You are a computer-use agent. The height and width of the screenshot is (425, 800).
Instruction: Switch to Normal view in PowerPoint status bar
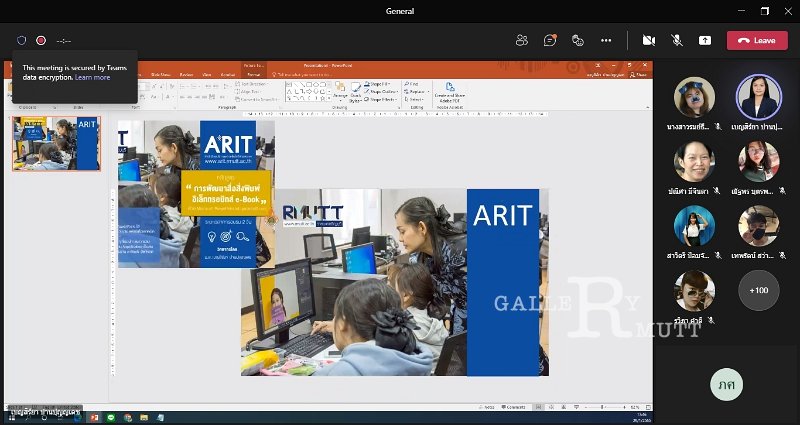[538, 407]
